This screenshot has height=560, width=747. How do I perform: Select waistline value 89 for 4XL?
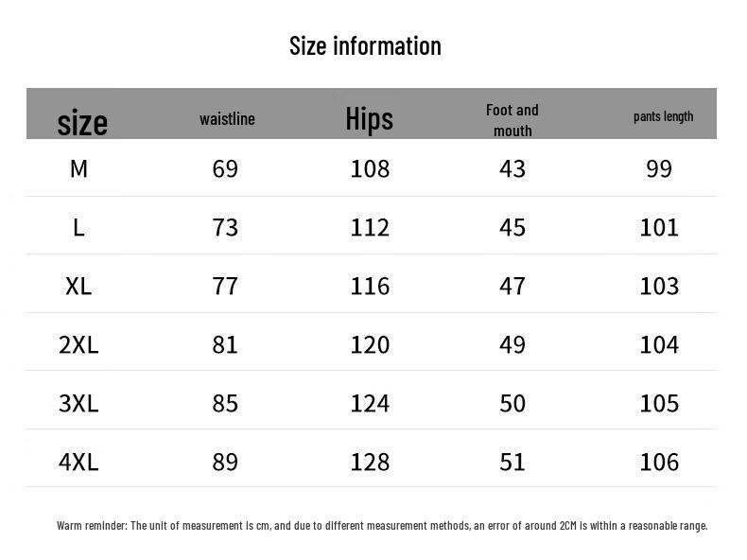tap(225, 463)
